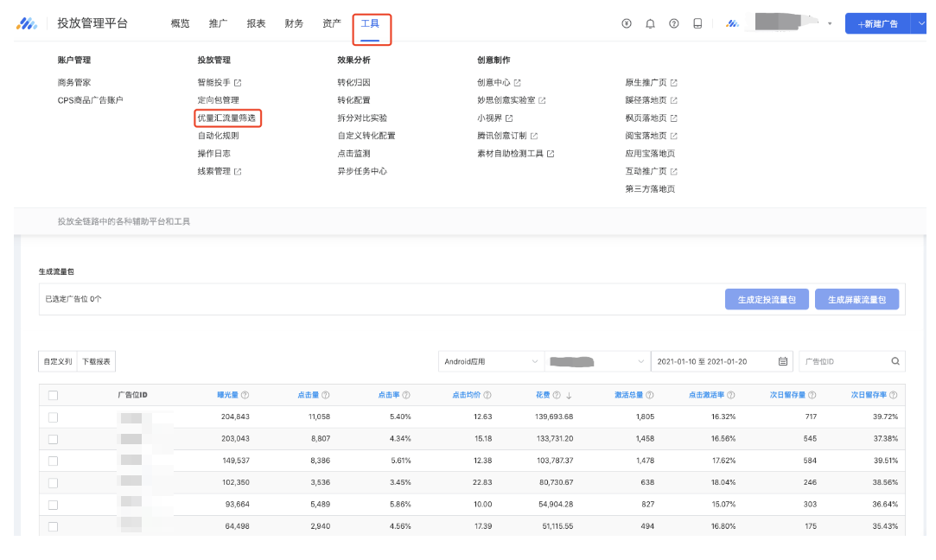Click the help icon next to 次日留存率 column

[x=893, y=395]
